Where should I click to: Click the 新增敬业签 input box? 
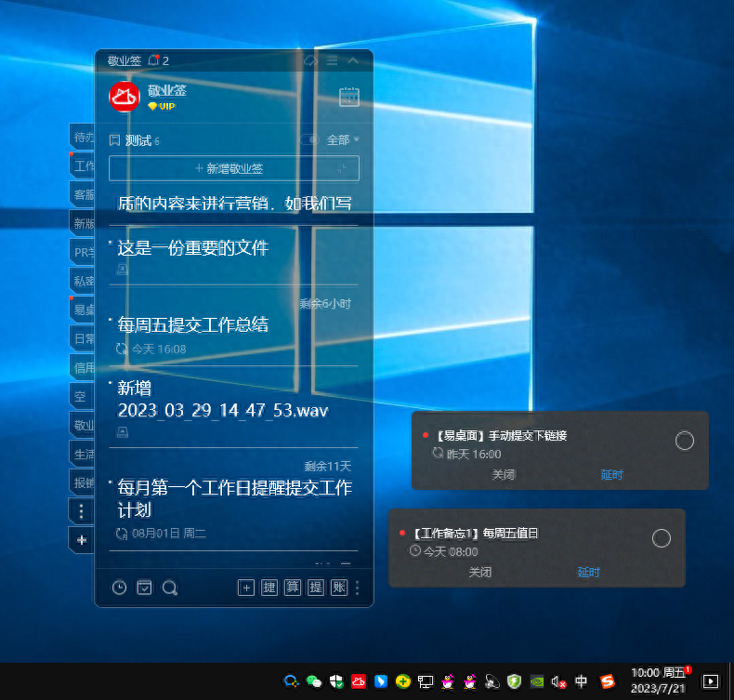tap(234, 168)
